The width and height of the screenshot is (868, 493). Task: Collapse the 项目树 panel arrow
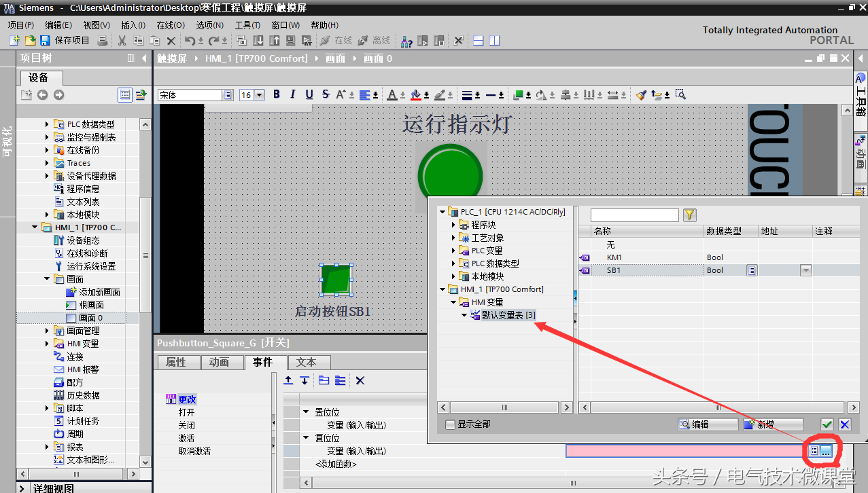tap(144, 58)
